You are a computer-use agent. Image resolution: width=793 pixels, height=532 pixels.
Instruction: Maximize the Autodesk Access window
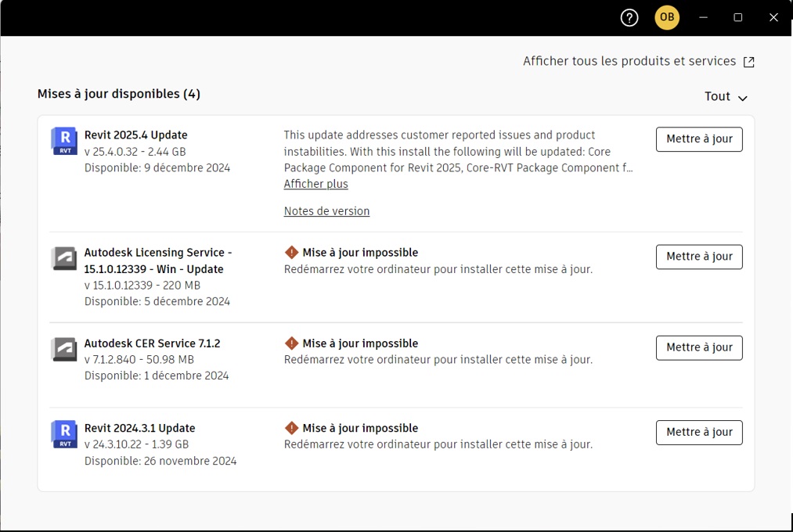pyautogui.click(x=737, y=17)
